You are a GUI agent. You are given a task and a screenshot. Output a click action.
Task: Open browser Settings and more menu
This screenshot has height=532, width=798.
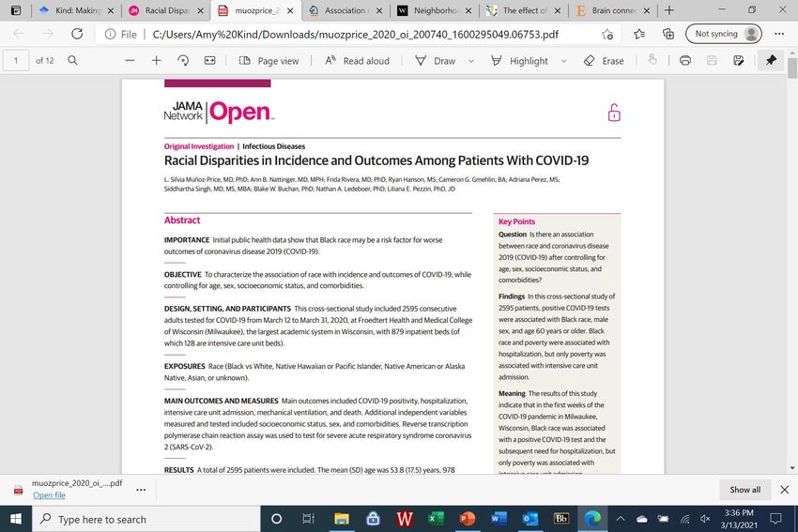779,34
